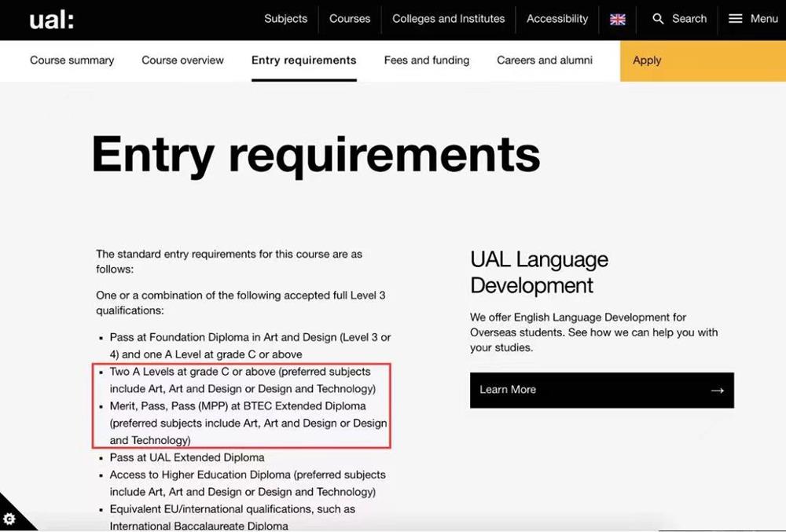Viewport: 786px width, 532px height.
Task: Select the Entry requirements tab
Action: pyautogui.click(x=303, y=61)
